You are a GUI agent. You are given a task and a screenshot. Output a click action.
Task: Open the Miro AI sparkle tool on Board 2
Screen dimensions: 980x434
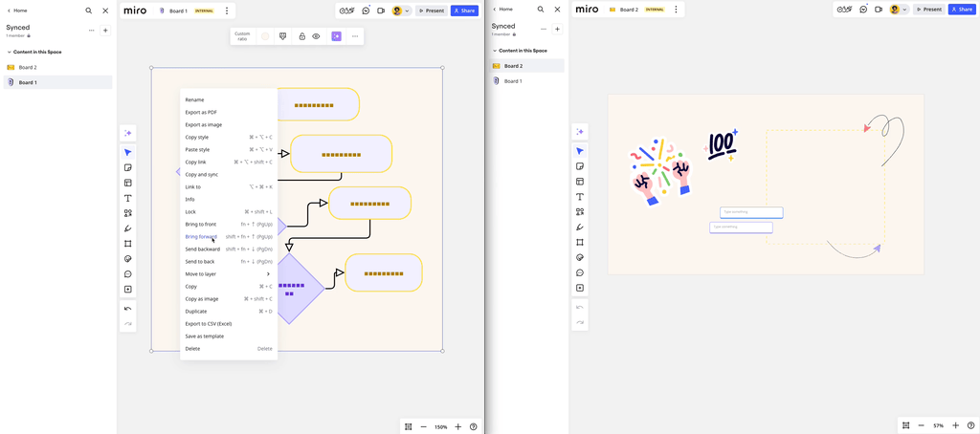click(x=580, y=132)
